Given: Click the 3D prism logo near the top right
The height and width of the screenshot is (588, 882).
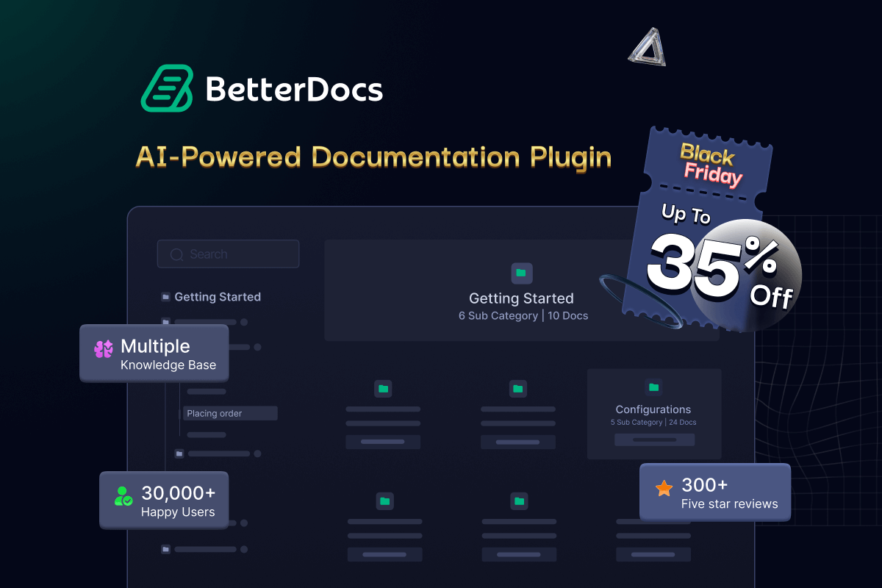Looking at the screenshot, I should (x=647, y=48).
